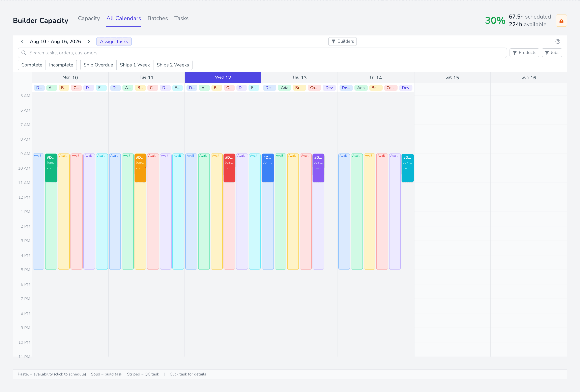Enable the Ships 2 Weeks filter
The width and height of the screenshot is (580, 392).
(x=173, y=65)
